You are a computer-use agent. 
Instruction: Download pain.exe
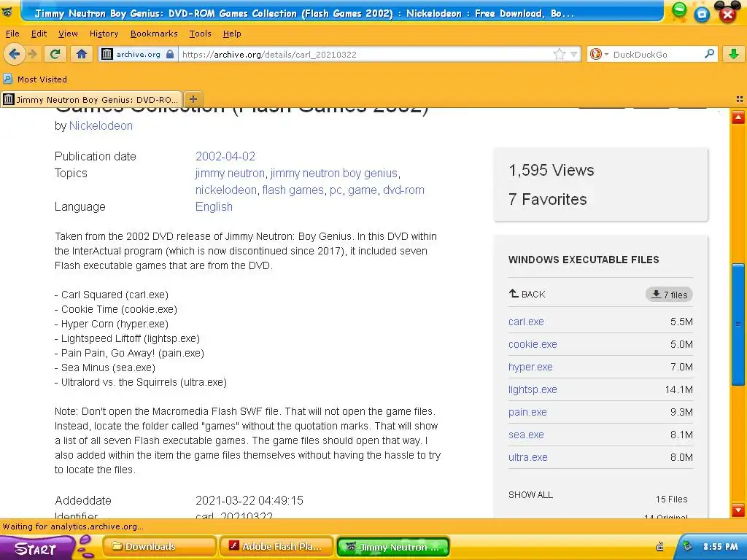(527, 412)
